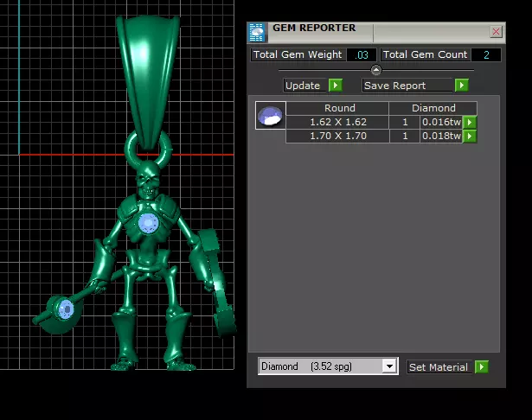The width and height of the screenshot is (532, 420).
Task: Click quantity 1 in the 1.70 row
Action: [x=405, y=136]
